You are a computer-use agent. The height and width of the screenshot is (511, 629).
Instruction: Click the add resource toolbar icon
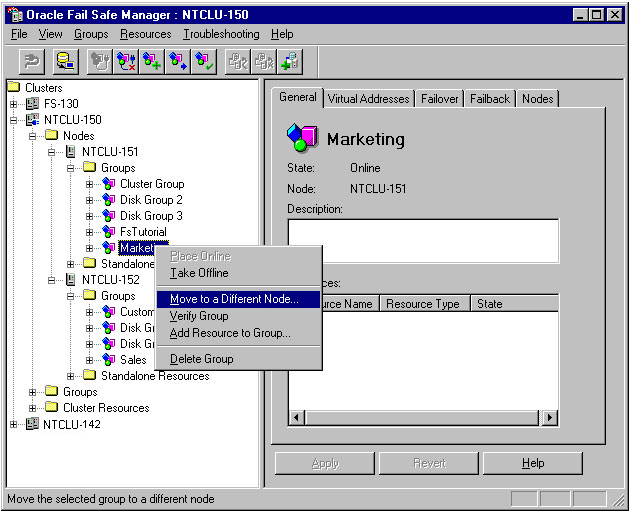[290, 62]
